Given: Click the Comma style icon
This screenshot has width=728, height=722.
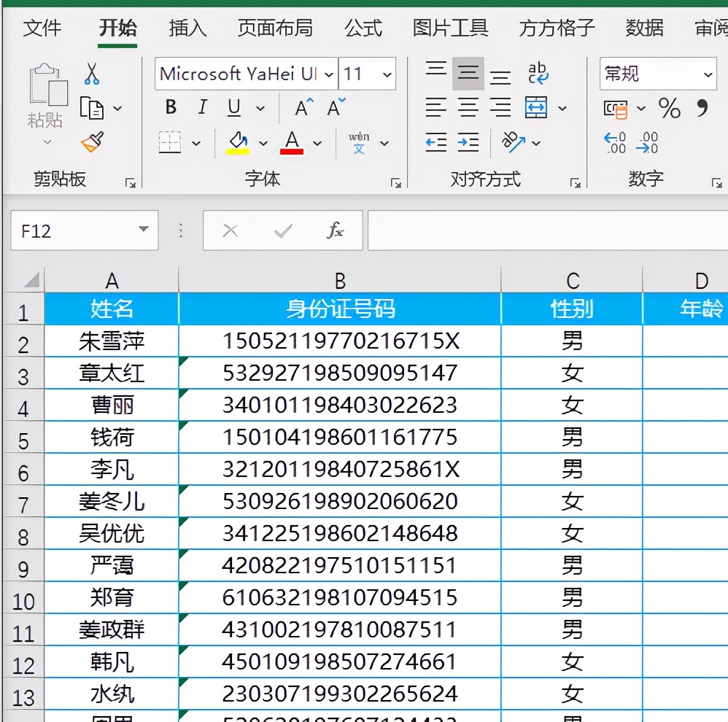Looking at the screenshot, I should 702,107.
